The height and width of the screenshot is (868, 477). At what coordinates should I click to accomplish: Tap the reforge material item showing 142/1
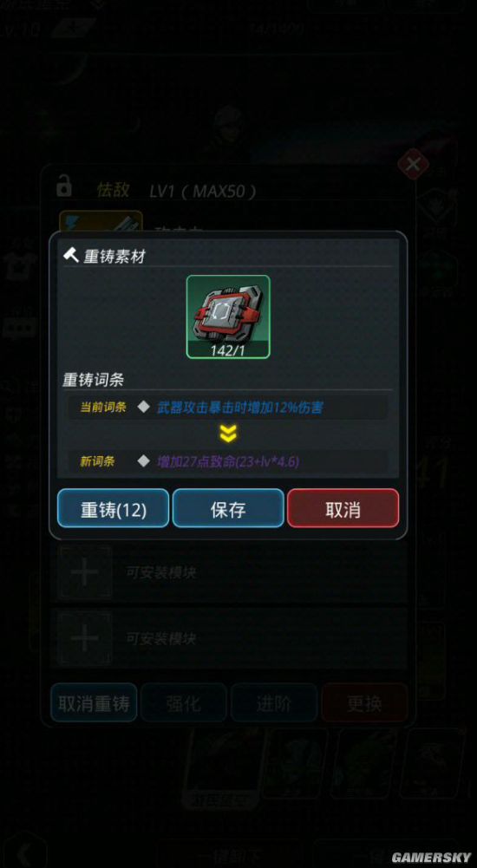coord(228,317)
